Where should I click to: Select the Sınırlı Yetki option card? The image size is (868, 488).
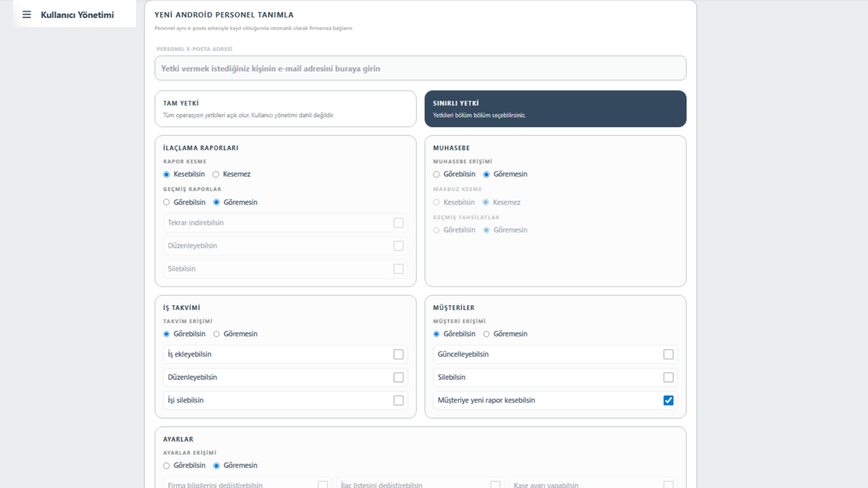click(555, 108)
